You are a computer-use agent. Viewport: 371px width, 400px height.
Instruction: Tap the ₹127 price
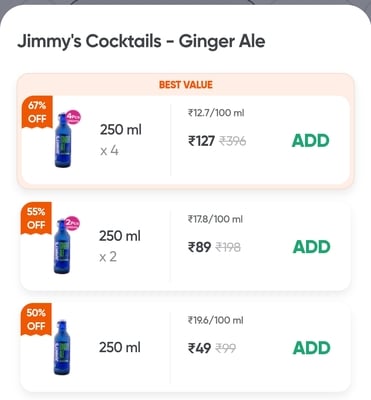pos(201,141)
